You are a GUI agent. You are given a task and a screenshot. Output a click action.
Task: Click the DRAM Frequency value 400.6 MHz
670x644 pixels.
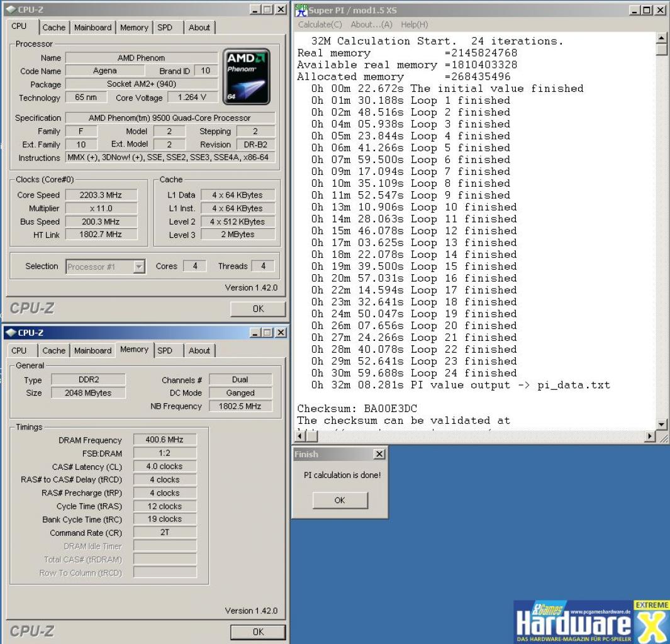coord(164,440)
